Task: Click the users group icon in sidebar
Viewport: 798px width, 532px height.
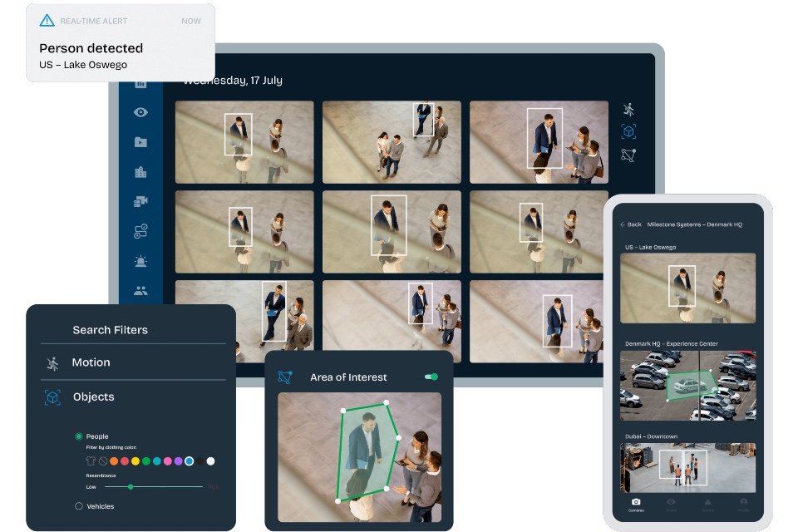Action: point(140,291)
